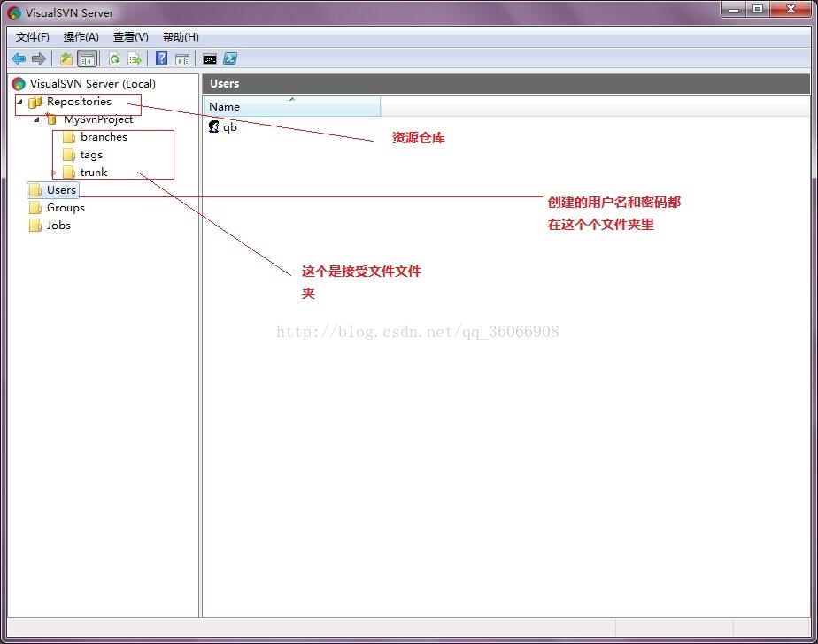This screenshot has height=644, width=818.
Task: Open the 文件(F) menu
Action: coord(33,37)
